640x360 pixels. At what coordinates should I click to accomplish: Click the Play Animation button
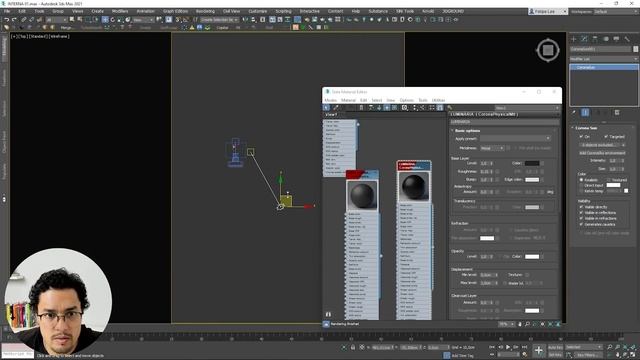pyautogui.click(x=508, y=347)
